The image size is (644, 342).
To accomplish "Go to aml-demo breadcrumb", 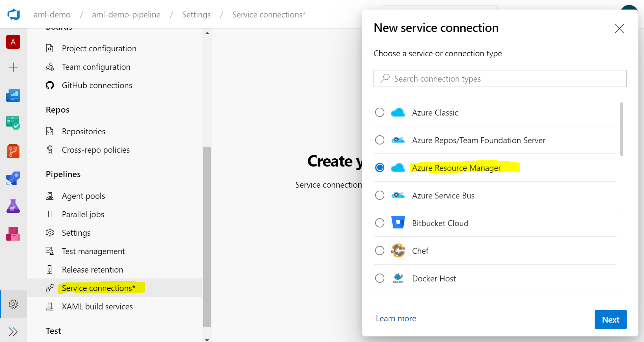I will (52, 15).
